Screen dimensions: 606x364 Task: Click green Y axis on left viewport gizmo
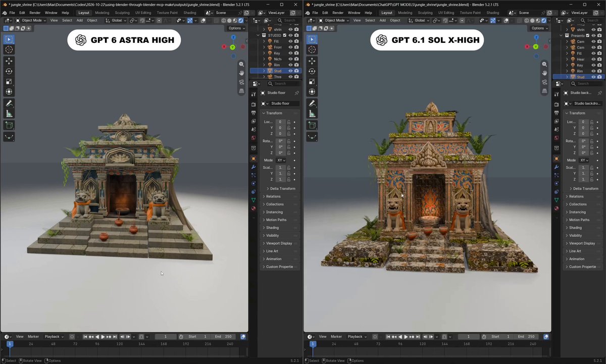tap(233, 47)
